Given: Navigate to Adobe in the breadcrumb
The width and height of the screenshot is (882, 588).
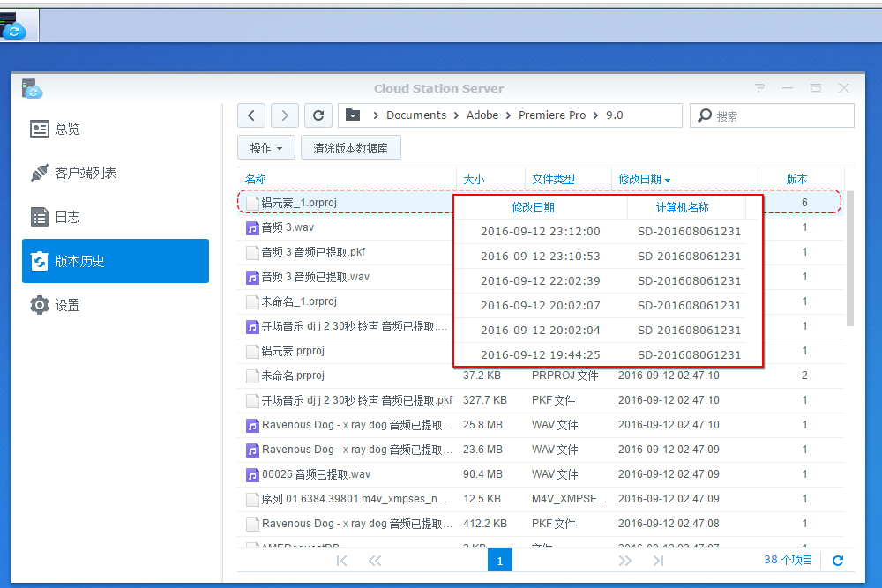Looking at the screenshot, I should (481, 115).
